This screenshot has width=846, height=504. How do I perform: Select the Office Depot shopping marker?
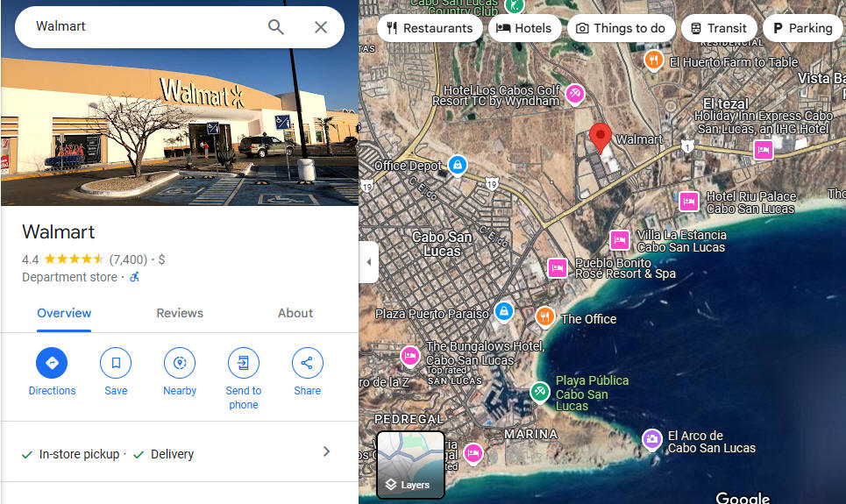point(458,165)
